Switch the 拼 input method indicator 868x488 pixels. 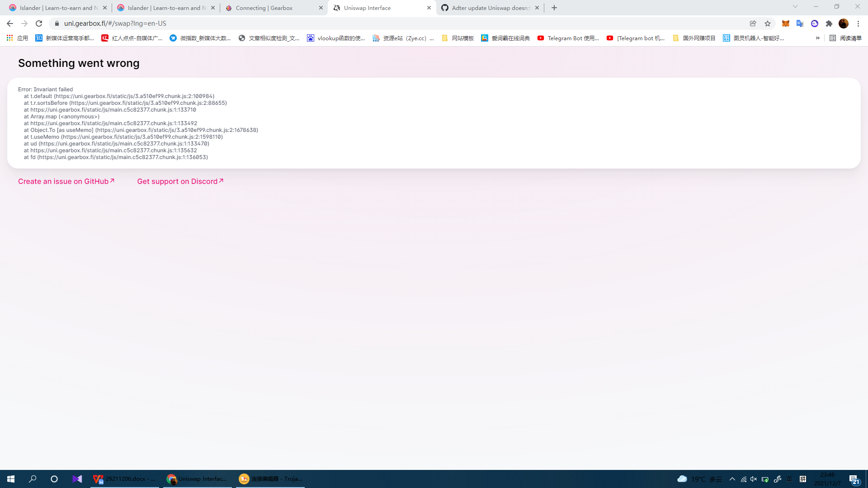(x=803, y=479)
